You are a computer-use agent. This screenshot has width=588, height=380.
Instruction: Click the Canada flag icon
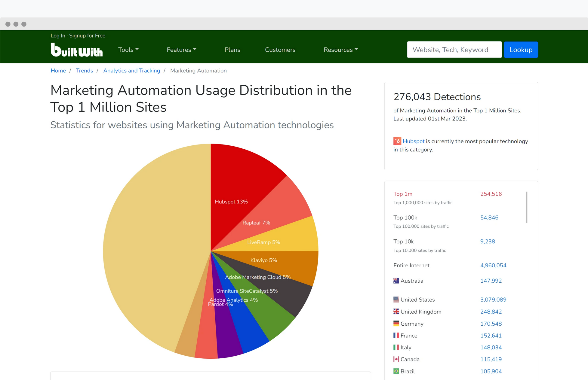pyautogui.click(x=396, y=359)
